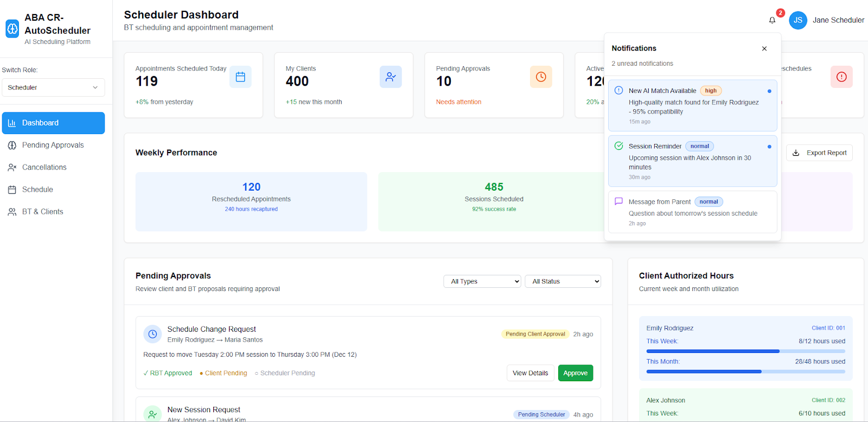Click the red alert icon on the Reschedules card
This screenshot has width=868, height=422.
(x=841, y=77)
